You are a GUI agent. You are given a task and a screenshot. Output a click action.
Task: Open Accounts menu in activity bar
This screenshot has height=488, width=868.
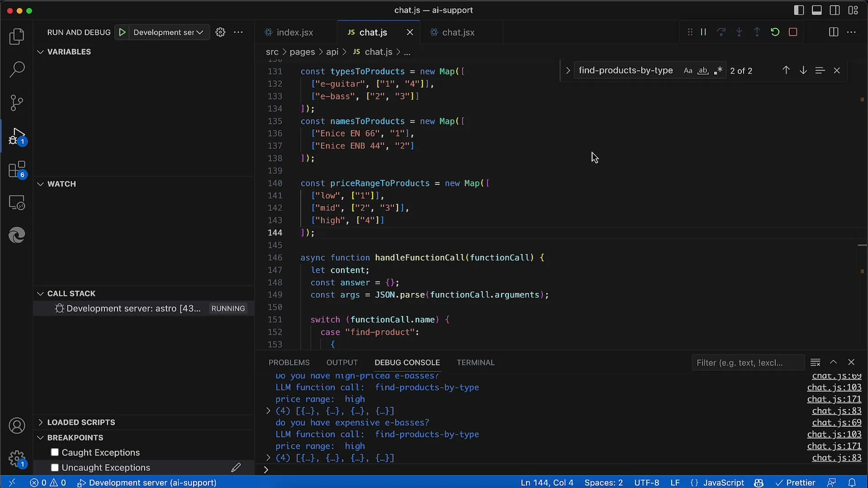point(17,426)
